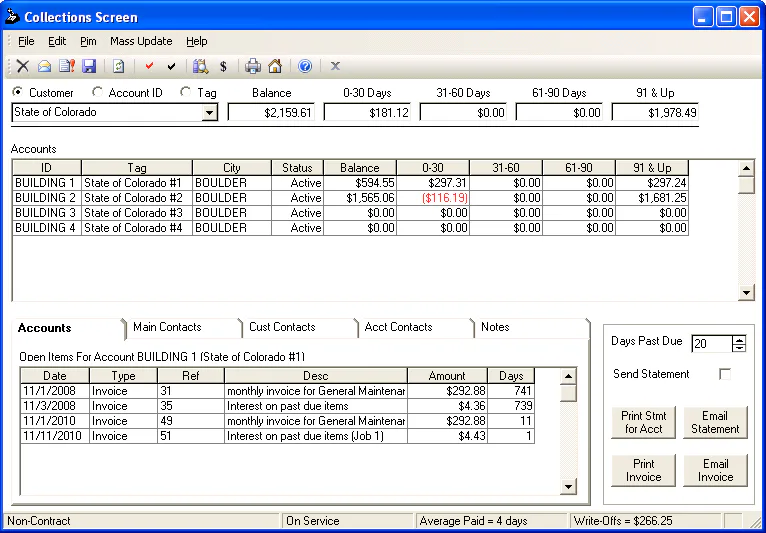Click the red checkmark toolbar icon
Screen dimensions: 766x533
(149, 67)
